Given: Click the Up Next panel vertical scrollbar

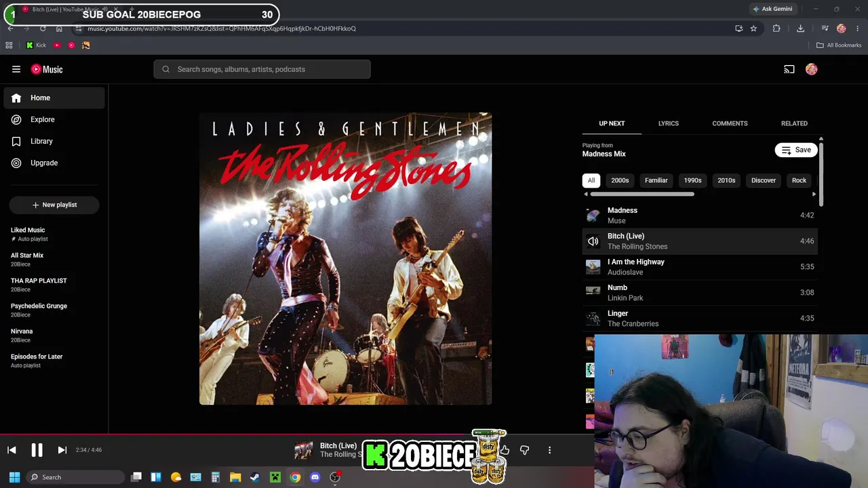Looking at the screenshot, I should pos(821,174).
